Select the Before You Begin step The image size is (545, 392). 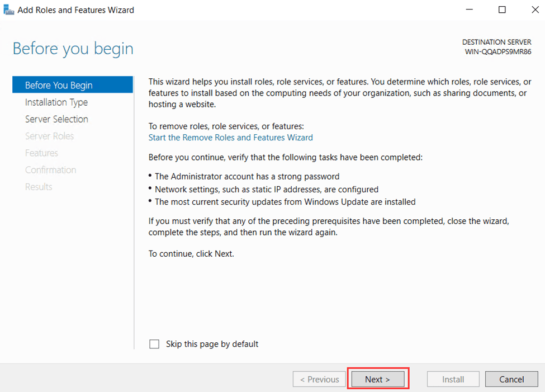click(x=59, y=85)
